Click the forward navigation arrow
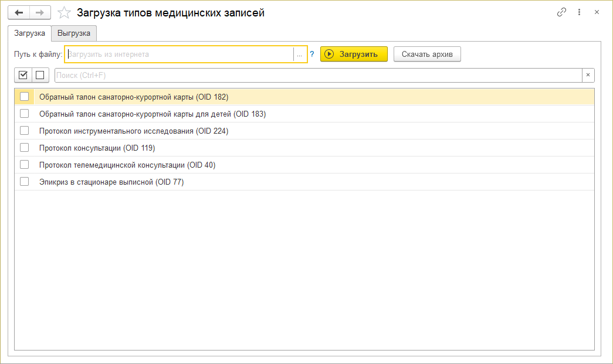Image resolution: width=613 pixels, height=364 pixels. (40, 12)
